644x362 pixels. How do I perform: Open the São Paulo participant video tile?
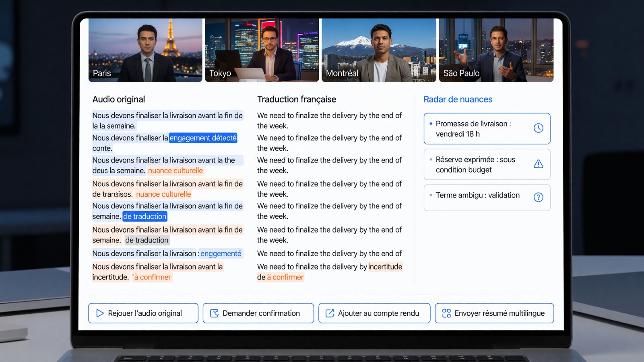point(496,50)
